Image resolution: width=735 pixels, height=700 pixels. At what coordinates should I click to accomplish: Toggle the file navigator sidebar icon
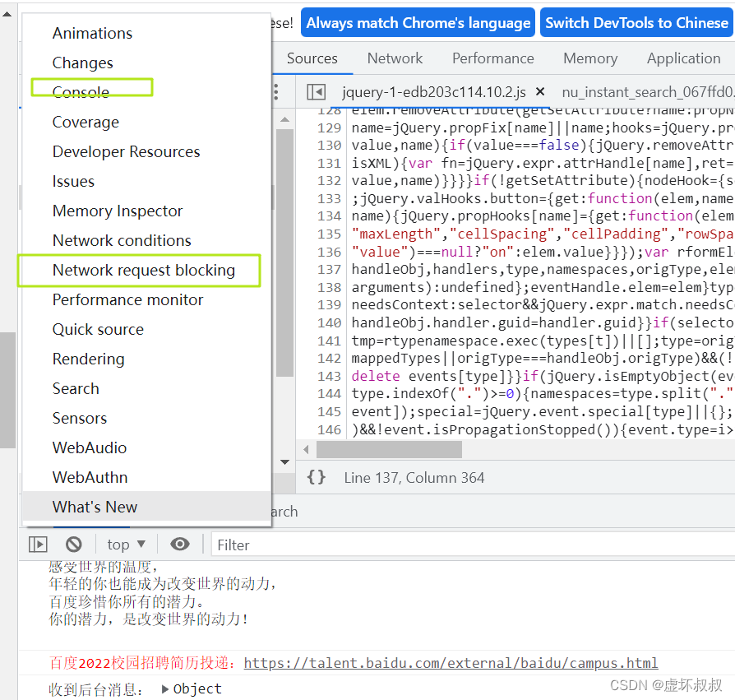(316, 92)
